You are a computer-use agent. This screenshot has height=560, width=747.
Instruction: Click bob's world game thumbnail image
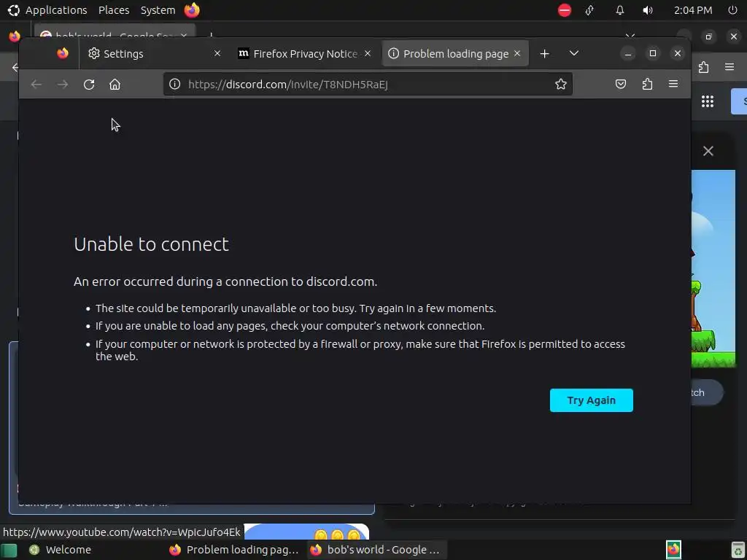tap(713, 268)
